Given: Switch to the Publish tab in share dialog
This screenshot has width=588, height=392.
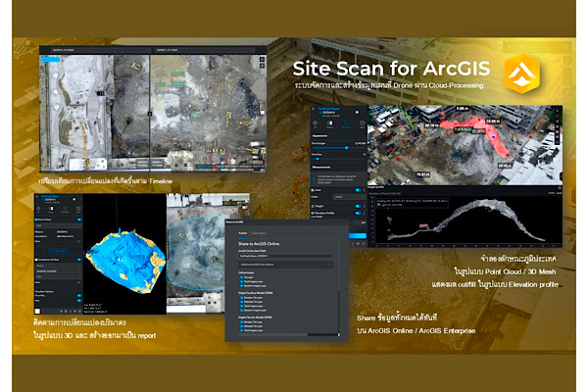Looking at the screenshot, I should point(243,233).
